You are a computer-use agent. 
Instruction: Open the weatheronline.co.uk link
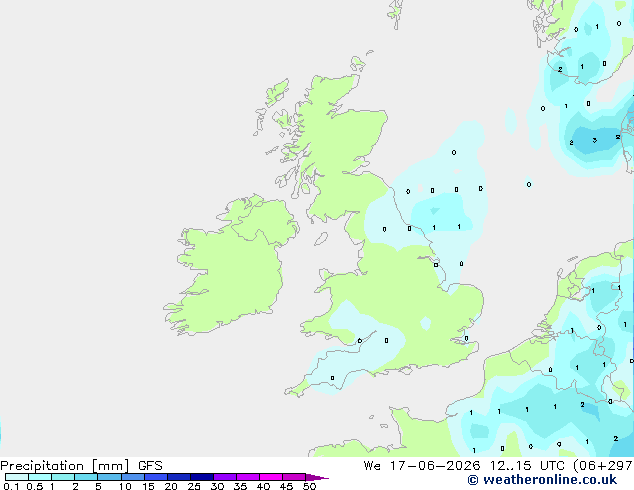pyautogui.click(x=542, y=480)
